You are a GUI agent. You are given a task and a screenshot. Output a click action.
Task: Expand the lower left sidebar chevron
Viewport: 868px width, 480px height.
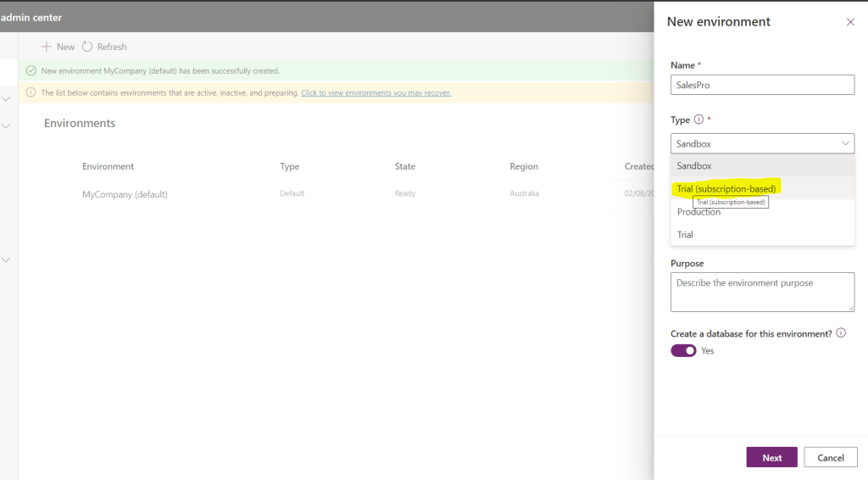[6, 260]
